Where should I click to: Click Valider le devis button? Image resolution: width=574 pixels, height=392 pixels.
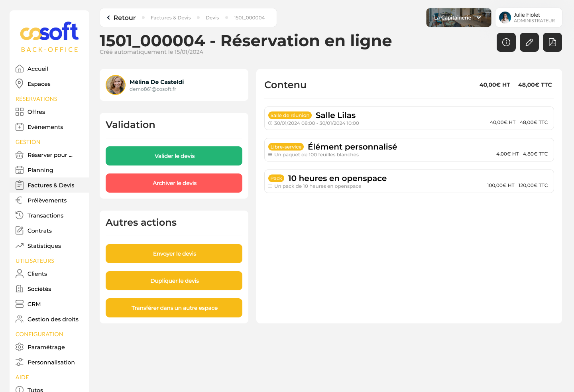click(174, 156)
